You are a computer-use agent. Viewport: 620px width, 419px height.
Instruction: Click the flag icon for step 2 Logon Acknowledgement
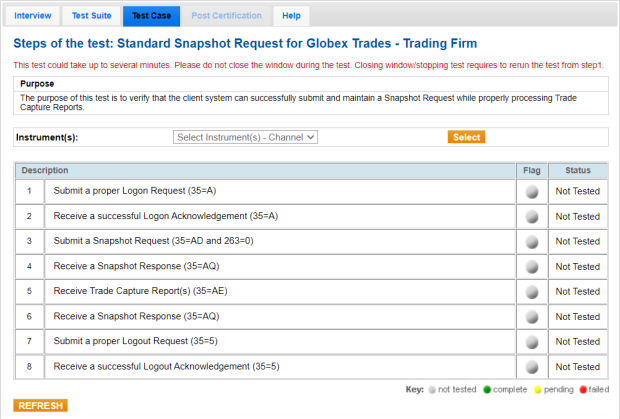pyautogui.click(x=532, y=216)
